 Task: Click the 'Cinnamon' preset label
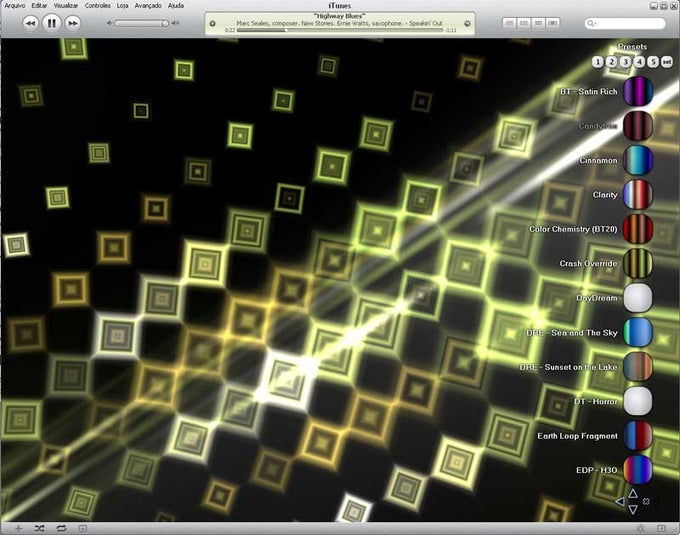(x=598, y=160)
